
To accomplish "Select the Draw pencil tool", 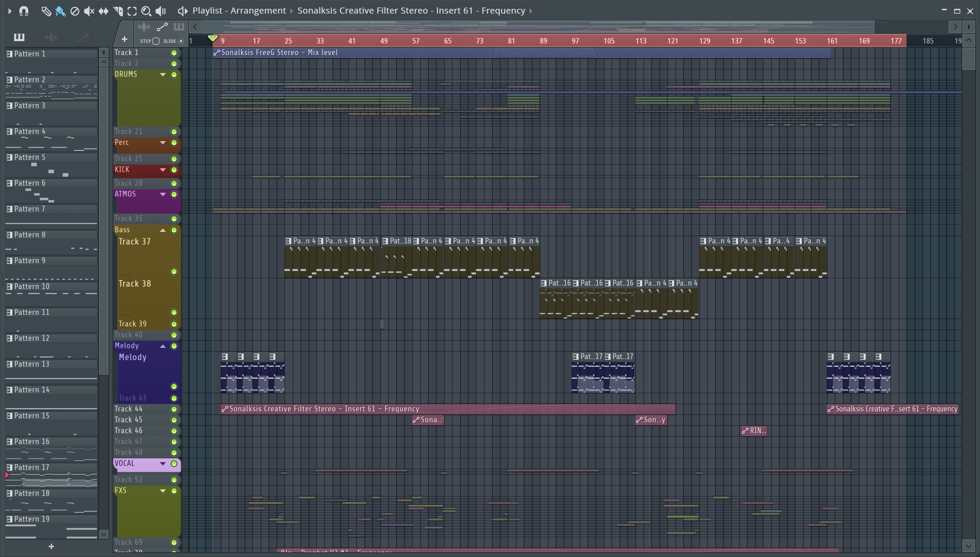I will click(x=46, y=11).
